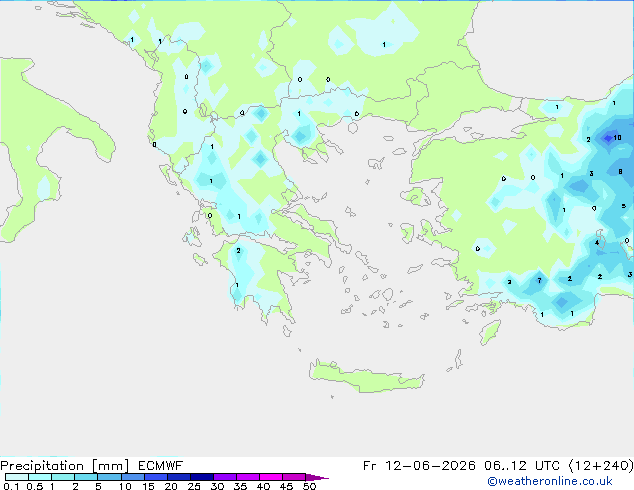This screenshot has height=490, width=634.
Task: Click the '[mm]' unit label
Action: click(110, 466)
